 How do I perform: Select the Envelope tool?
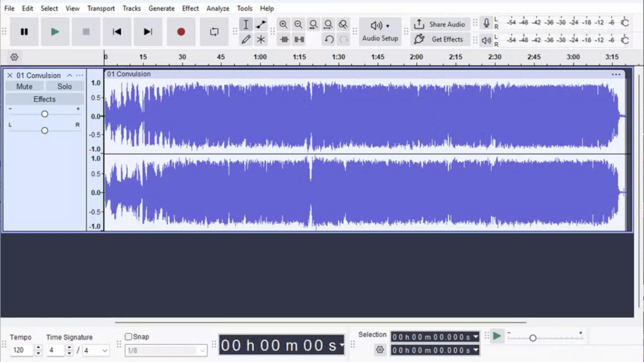pos(261,24)
